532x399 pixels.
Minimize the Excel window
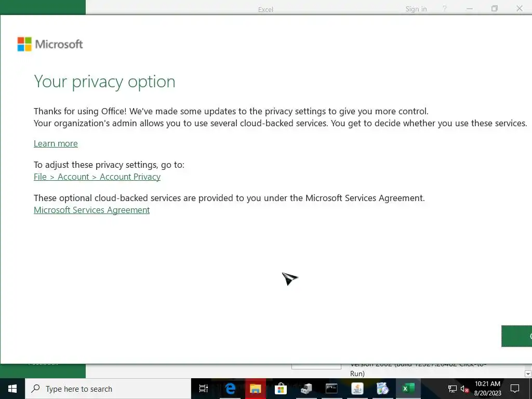point(470,9)
